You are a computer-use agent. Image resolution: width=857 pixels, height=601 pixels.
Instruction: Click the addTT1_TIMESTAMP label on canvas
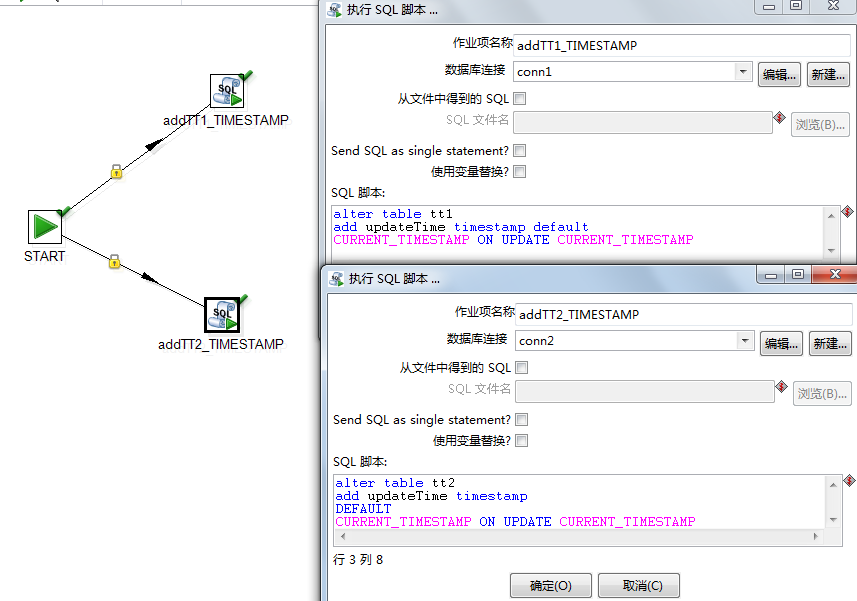pos(226,120)
